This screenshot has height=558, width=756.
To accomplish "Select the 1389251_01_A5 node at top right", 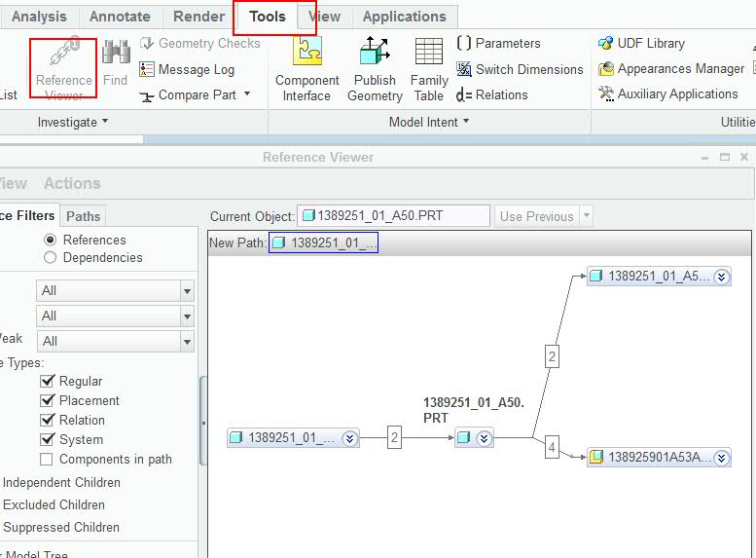I will click(x=659, y=277).
